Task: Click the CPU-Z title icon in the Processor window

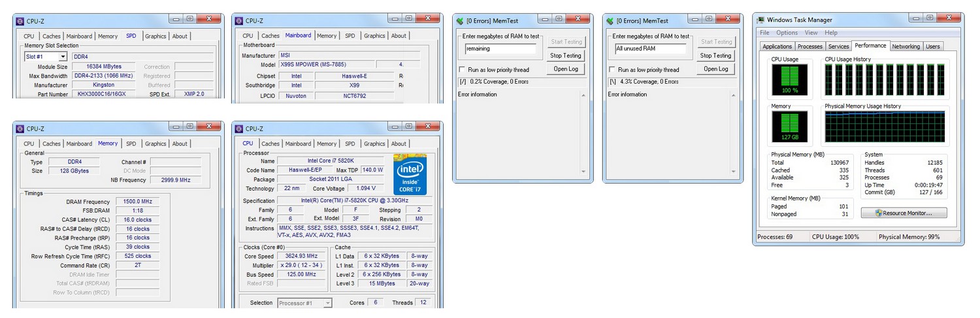Action: (238, 129)
